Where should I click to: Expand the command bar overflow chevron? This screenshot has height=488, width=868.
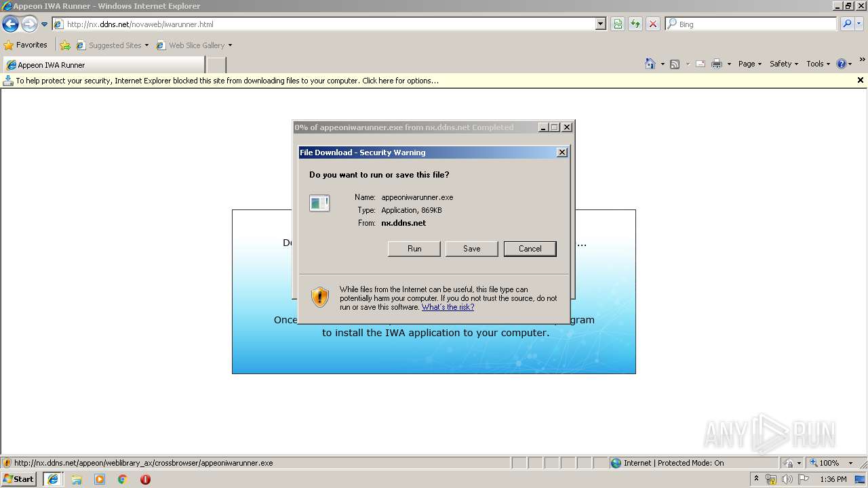(863, 60)
